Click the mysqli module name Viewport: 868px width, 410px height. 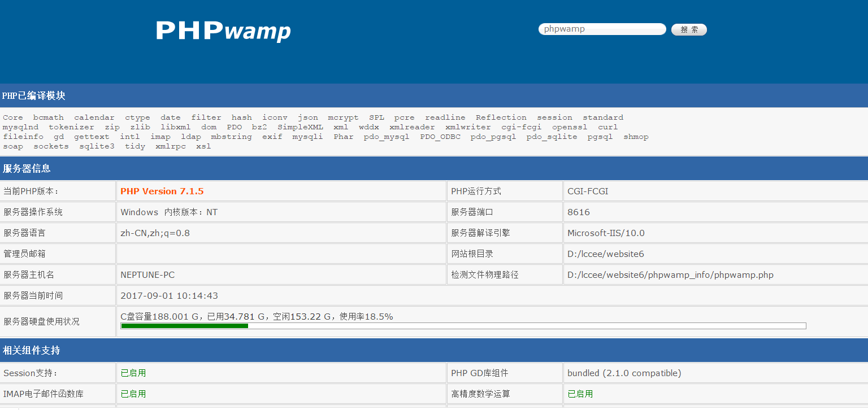point(307,137)
